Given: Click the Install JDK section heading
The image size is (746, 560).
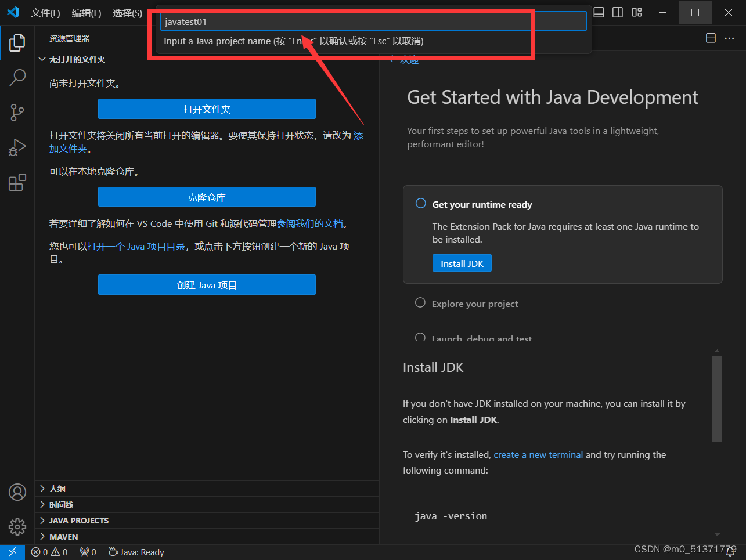Looking at the screenshot, I should (x=433, y=367).
